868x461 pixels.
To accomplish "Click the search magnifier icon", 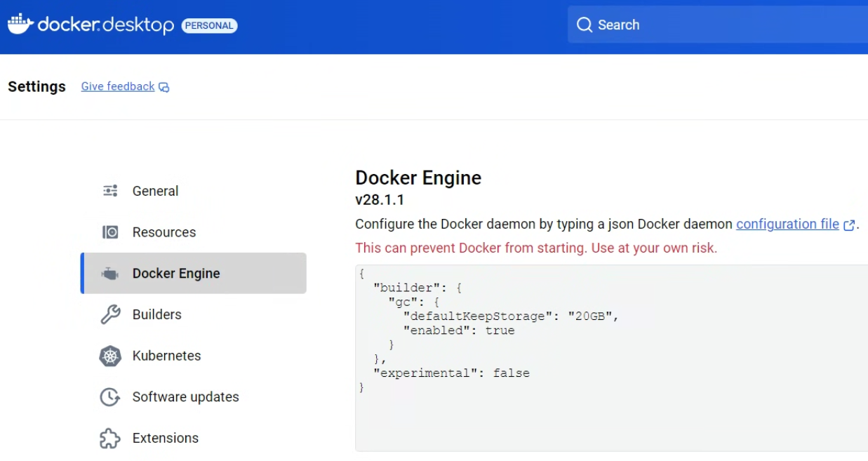I will 584,25.
